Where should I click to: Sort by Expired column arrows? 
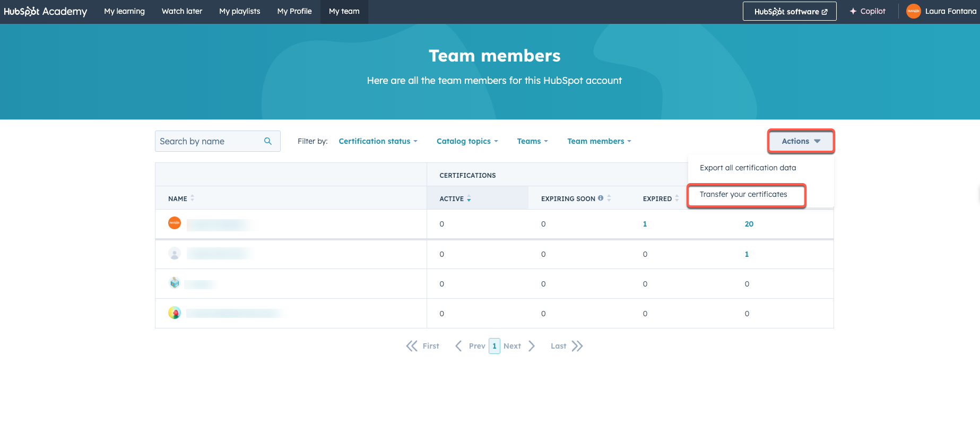click(677, 198)
